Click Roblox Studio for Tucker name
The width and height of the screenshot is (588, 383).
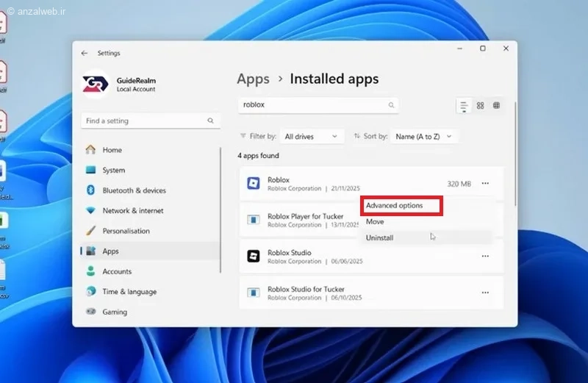tap(306, 289)
